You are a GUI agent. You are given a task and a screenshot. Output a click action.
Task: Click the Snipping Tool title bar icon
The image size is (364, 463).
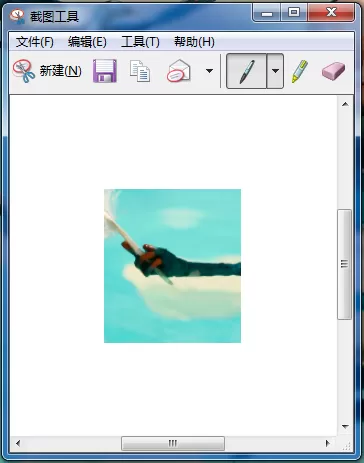coord(17,16)
